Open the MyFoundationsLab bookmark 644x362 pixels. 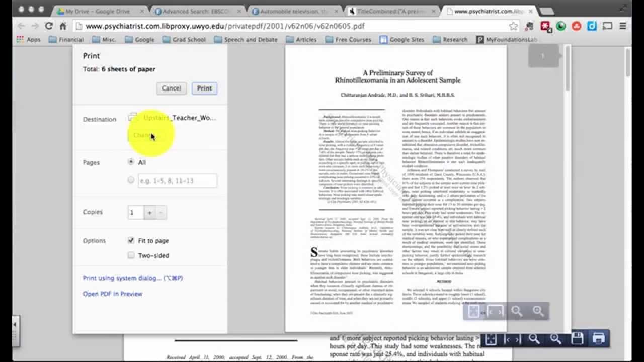click(x=508, y=40)
